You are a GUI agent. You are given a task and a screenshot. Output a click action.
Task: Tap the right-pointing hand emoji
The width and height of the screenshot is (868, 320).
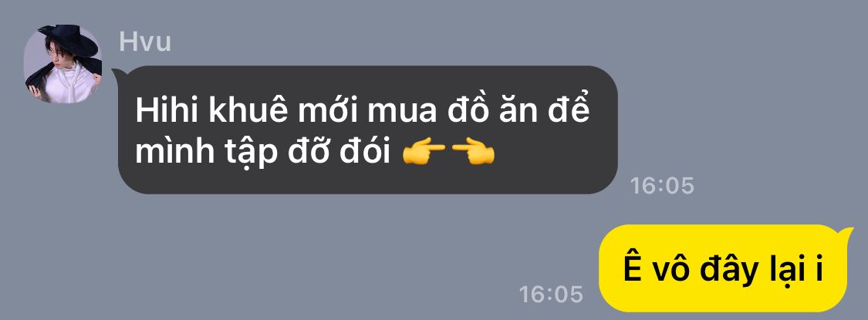pyautogui.click(x=424, y=152)
